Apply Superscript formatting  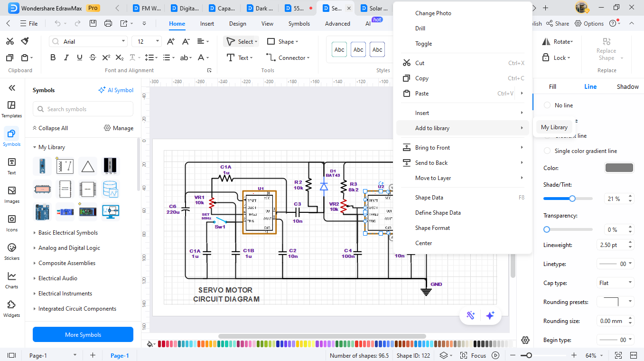(106, 57)
